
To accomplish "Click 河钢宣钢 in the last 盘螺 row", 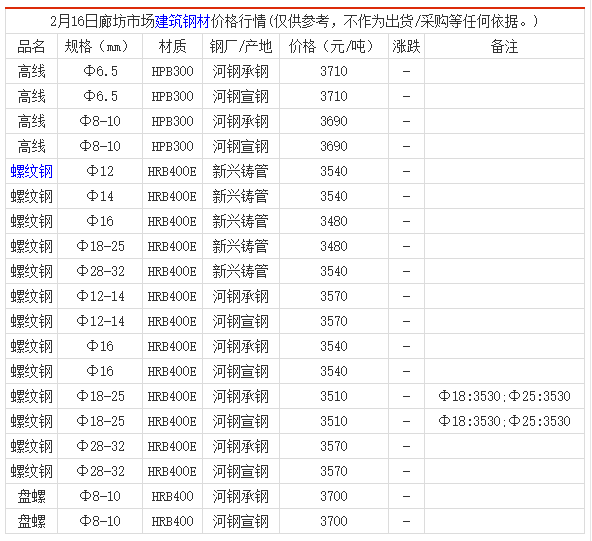I will coord(241,521).
